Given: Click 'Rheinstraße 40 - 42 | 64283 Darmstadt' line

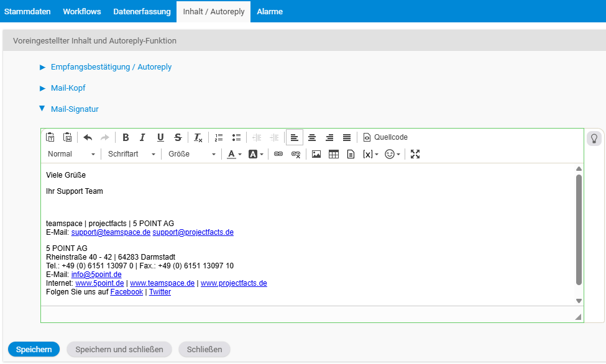Looking at the screenshot, I should coord(111,257).
